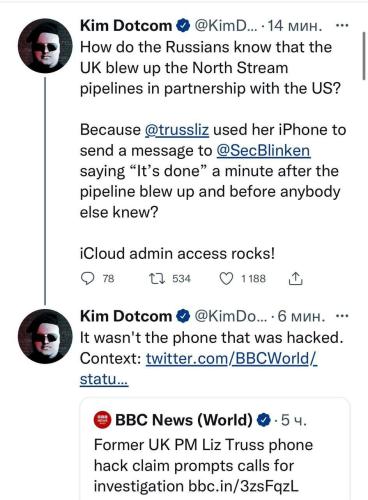
Task: Open the Kim Dotcom name on first tweet
Action: (x=126, y=26)
